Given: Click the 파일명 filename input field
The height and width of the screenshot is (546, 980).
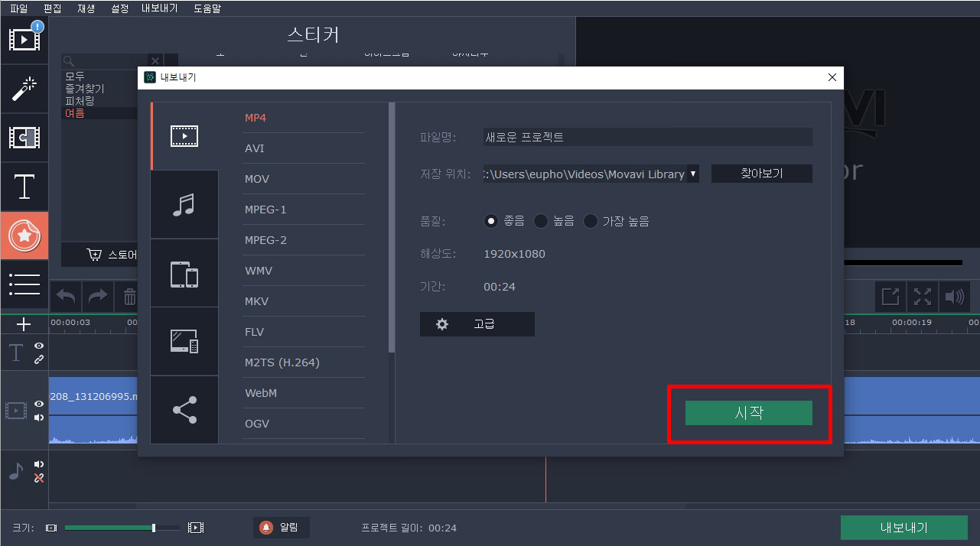Looking at the screenshot, I should pyautogui.click(x=646, y=136).
